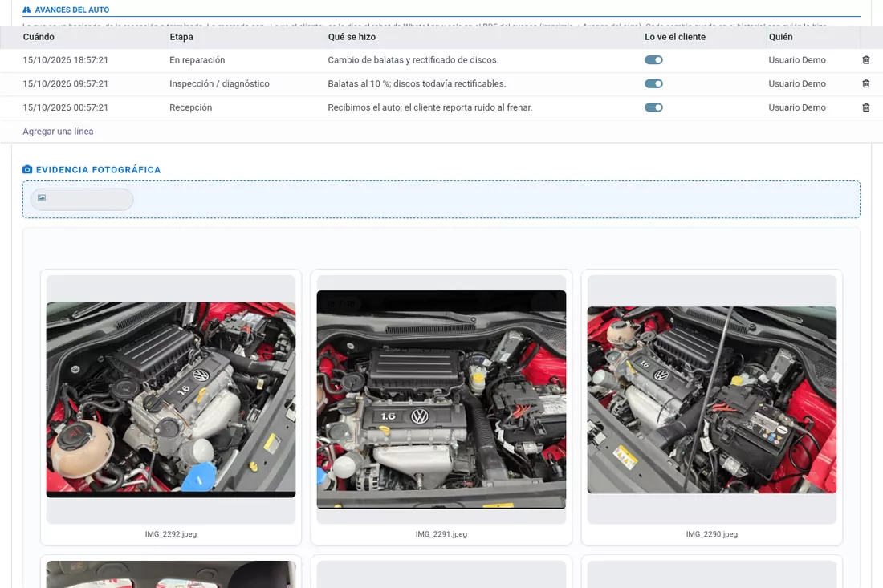883x588 pixels.
Task: Click the 'Lo ve el cliente' column header
Action: (675, 37)
